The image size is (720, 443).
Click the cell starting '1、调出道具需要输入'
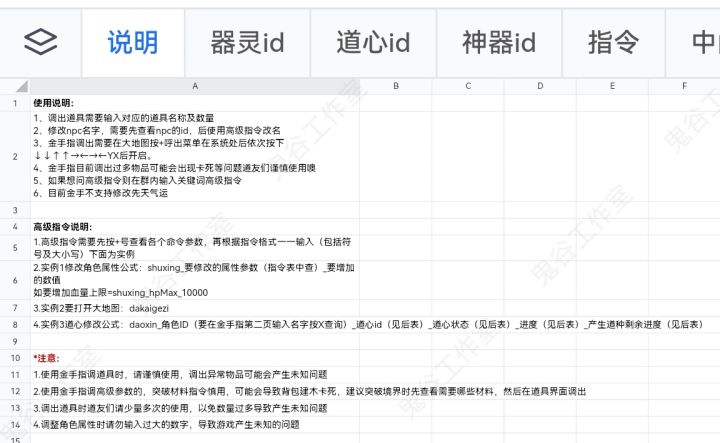(195, 157)
